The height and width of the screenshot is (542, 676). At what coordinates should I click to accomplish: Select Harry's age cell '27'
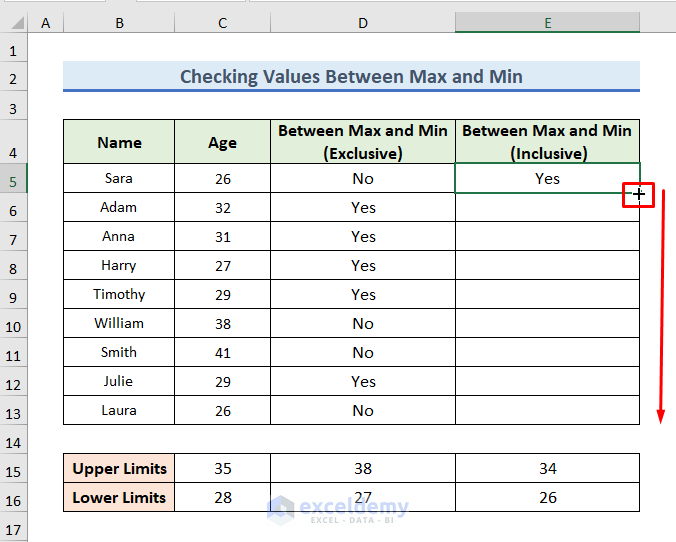tap(222, 265)
